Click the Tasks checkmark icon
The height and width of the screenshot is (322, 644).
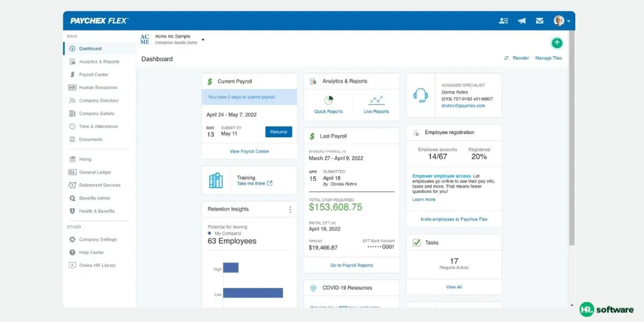point(416,243)
